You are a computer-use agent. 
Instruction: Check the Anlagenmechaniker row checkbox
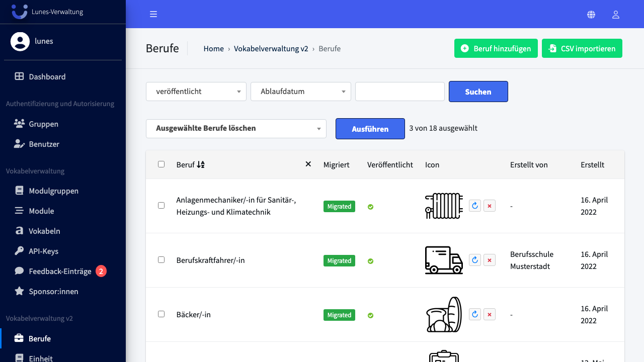161,205
